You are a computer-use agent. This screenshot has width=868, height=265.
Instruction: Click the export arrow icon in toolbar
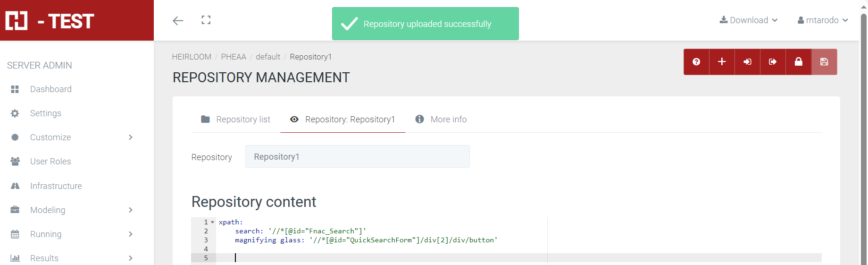[773, 62]
